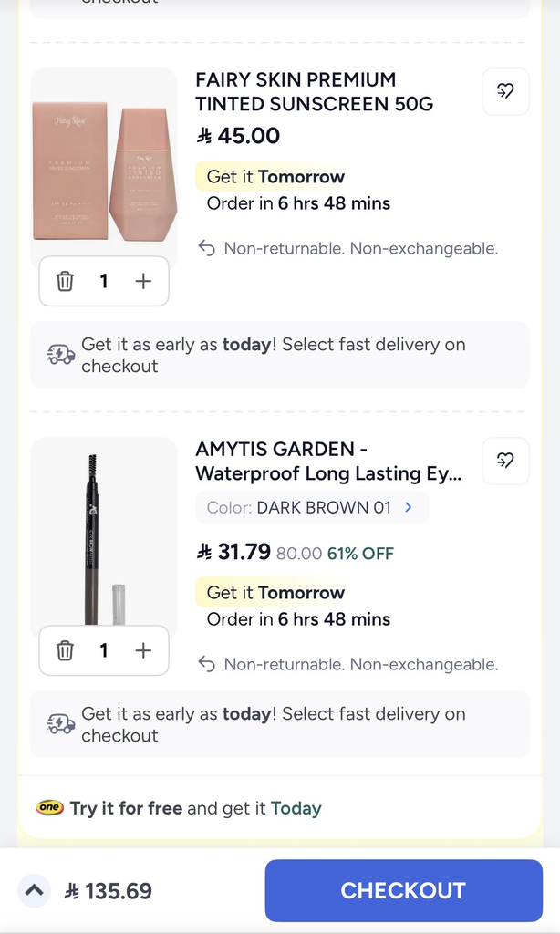
Task: Tap the 'one' Try it for free banner
Action: tap(195, 808)
